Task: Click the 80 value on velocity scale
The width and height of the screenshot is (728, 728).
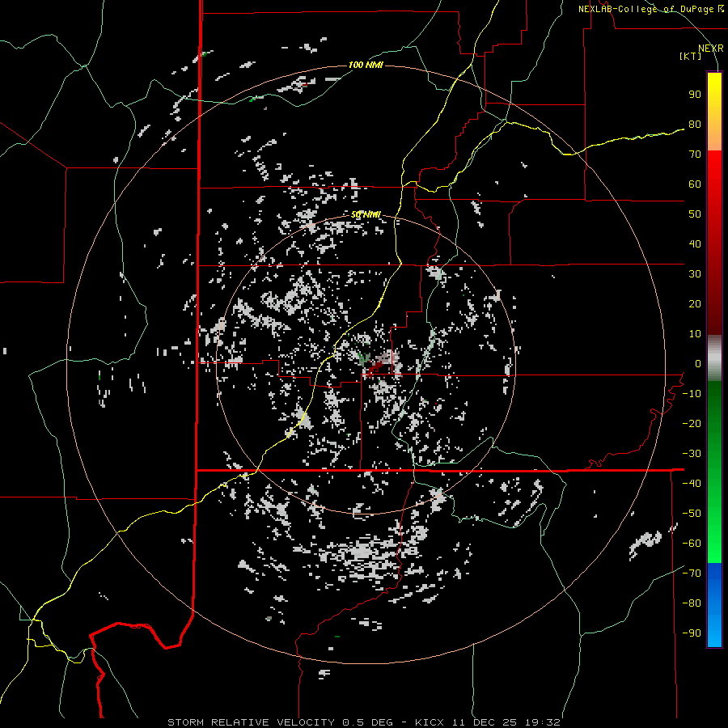Action: 695,125
